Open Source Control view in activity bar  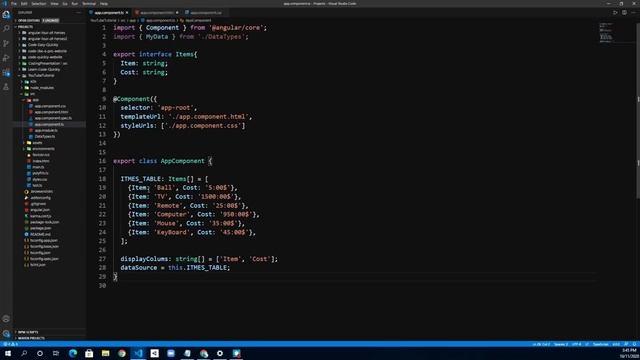(6, 43)
